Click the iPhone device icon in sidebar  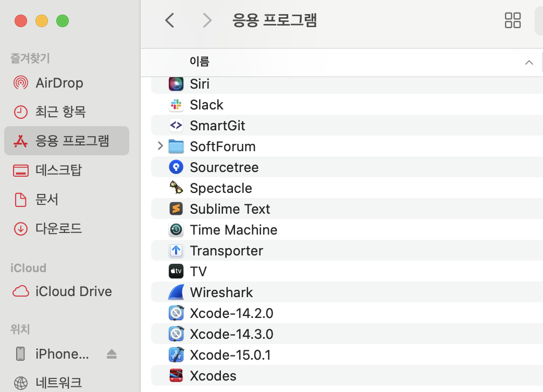(21, 353)
